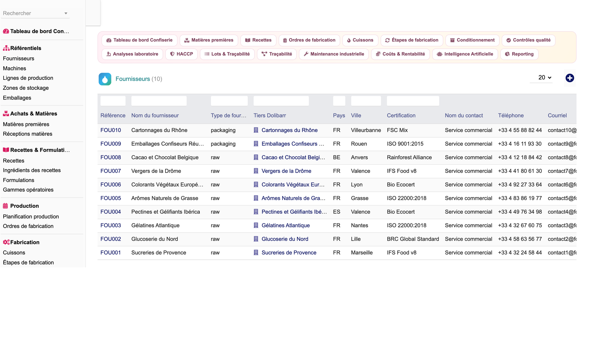Viewport: 589px width, 364px height.
Task: Click the Fabrication gears icon
Action: [6, 242]
